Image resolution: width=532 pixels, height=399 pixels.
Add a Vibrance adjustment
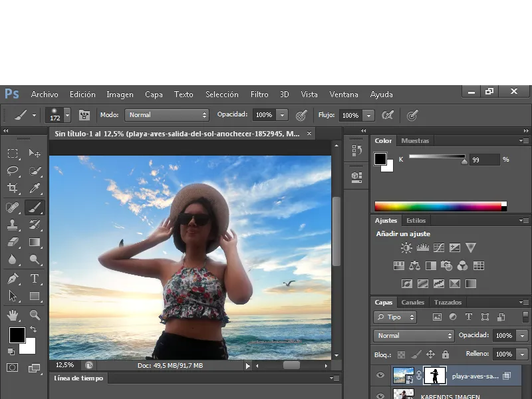point(471,247)
